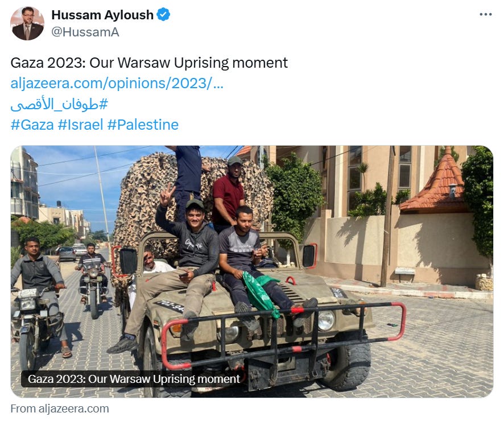The width and height of the screenshot is (504, 421).
Task: Open the tweet's more options ellipsis menu
Action: point(485,14)
